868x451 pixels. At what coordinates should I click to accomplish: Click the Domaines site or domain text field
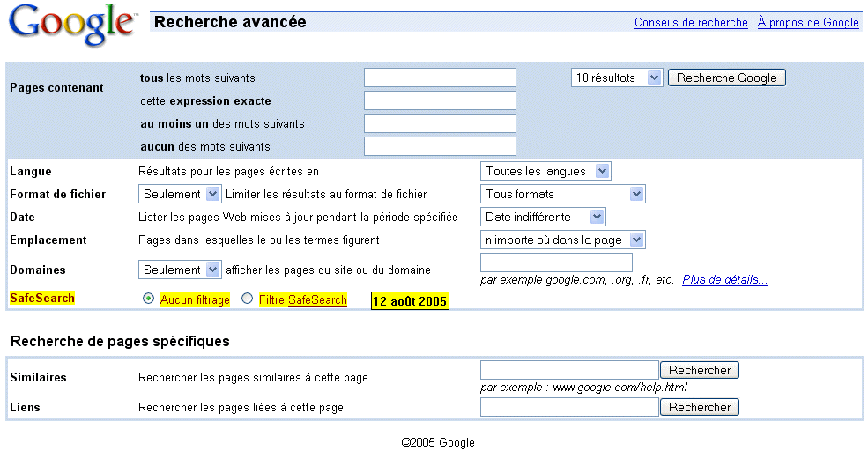coord(556,262)
